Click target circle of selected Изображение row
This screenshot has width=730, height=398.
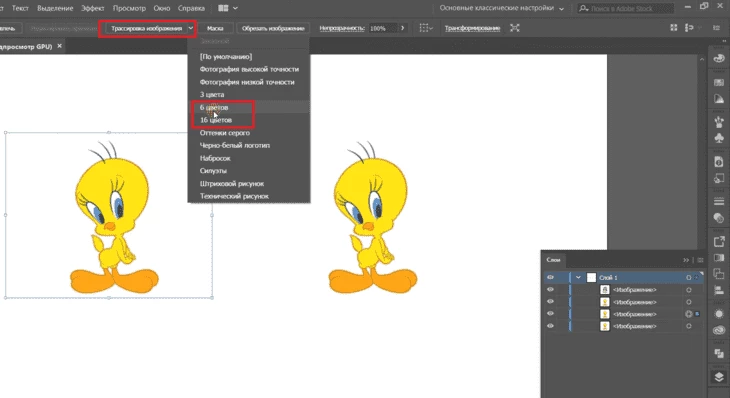tap(689, 314)
